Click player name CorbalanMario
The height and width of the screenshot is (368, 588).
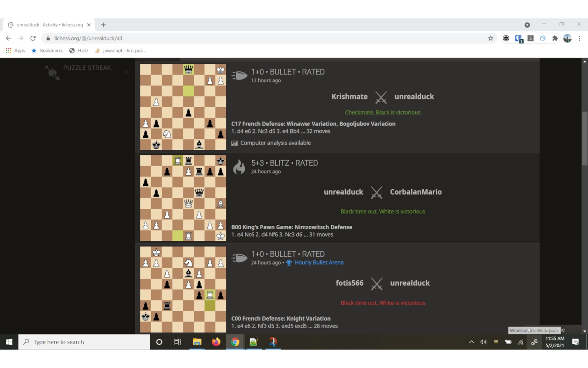pos(416,192)
